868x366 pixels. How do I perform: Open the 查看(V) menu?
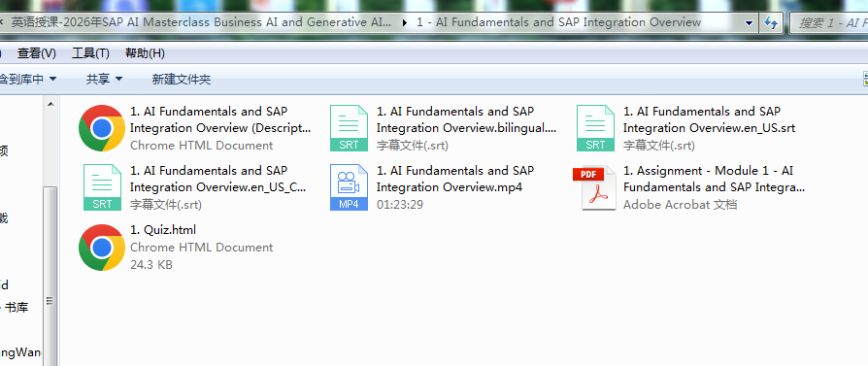(37, 53)
